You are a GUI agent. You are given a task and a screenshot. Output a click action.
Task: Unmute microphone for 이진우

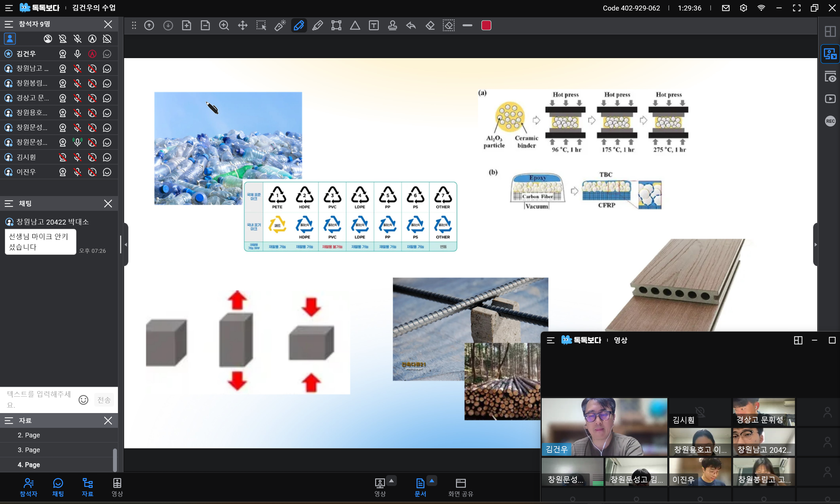78,172
